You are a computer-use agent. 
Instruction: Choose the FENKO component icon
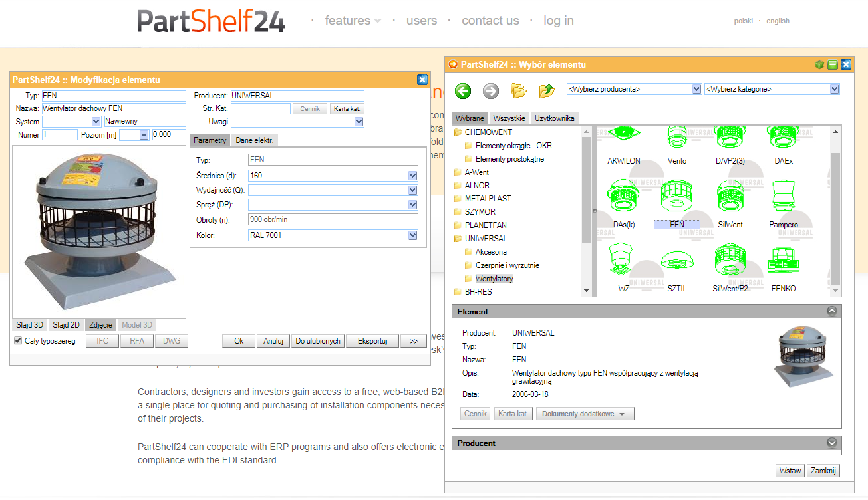(783, 263)
